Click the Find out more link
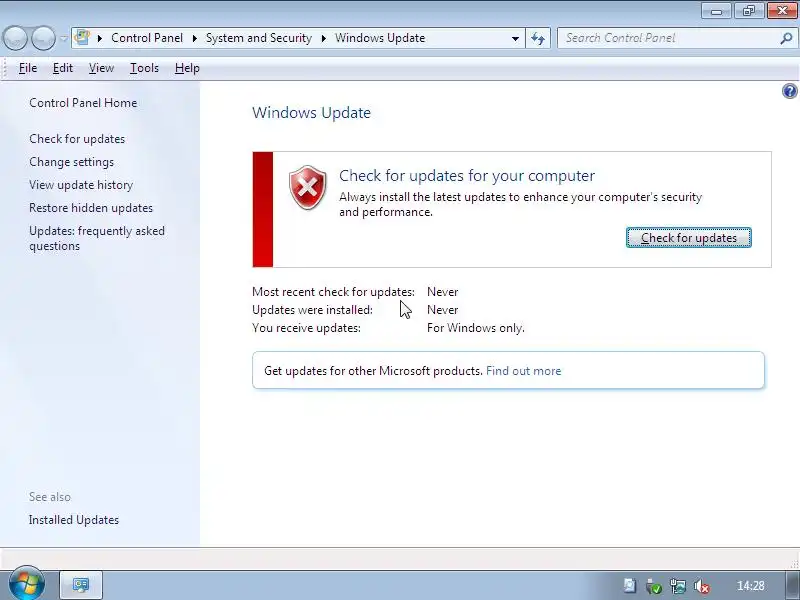 (x=523, y=371)
